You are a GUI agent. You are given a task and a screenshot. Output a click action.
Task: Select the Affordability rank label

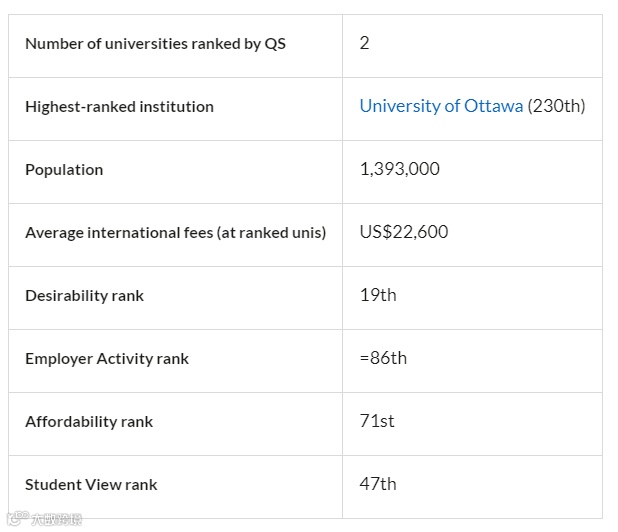[89, 422]
